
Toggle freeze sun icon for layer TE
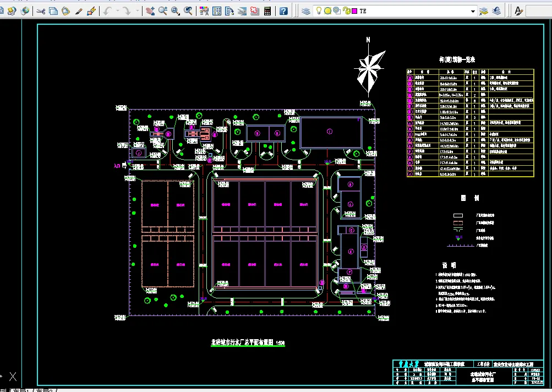click(x=328, y=11)
